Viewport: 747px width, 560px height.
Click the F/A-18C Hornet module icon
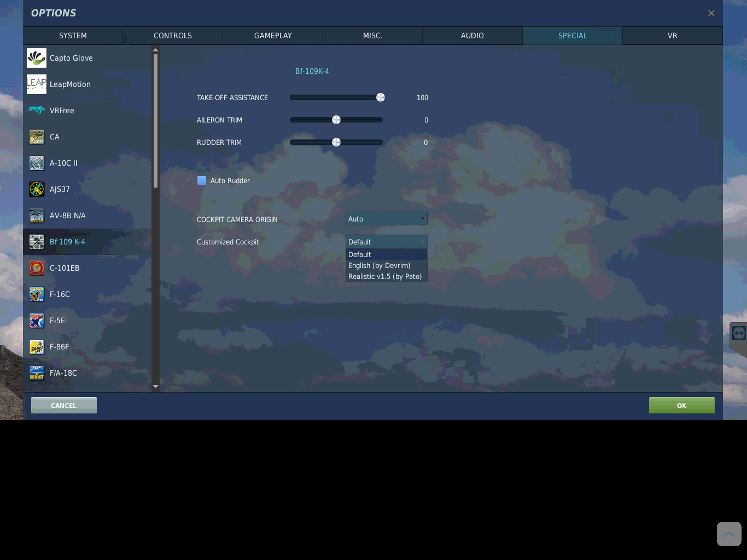(x=36, y=373)
